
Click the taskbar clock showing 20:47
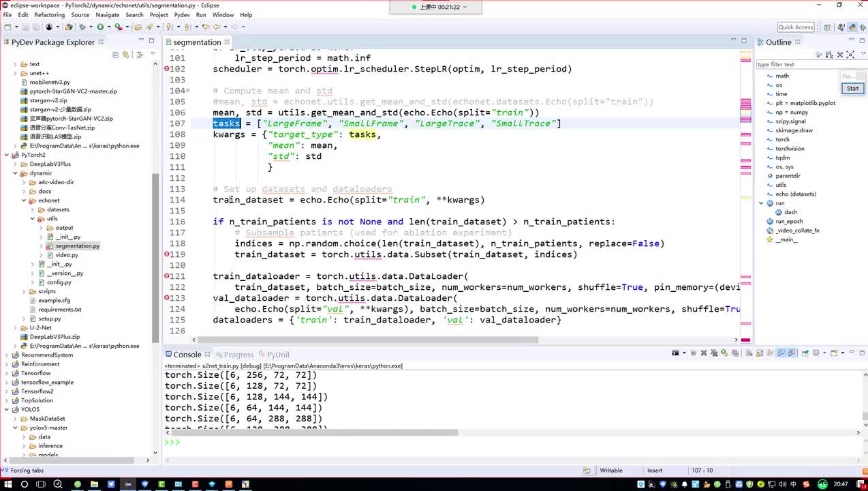[x=841, y=484]
